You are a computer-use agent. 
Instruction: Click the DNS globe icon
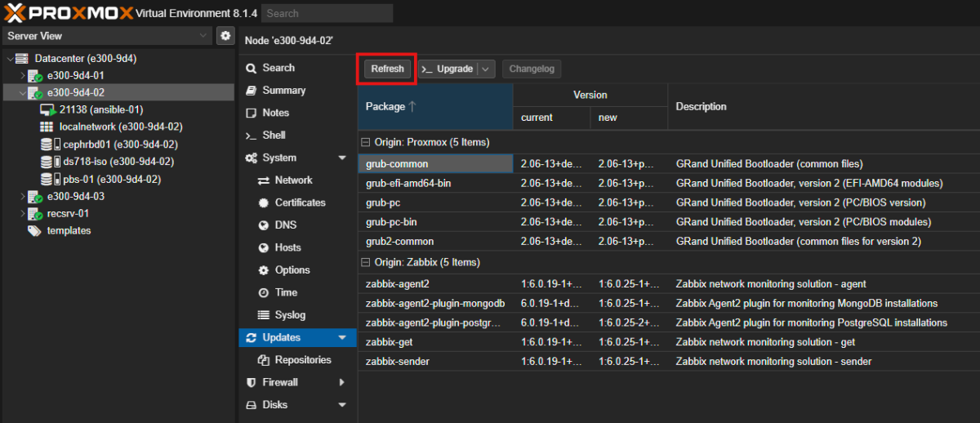pyautogui.click(x=264, y=225)
